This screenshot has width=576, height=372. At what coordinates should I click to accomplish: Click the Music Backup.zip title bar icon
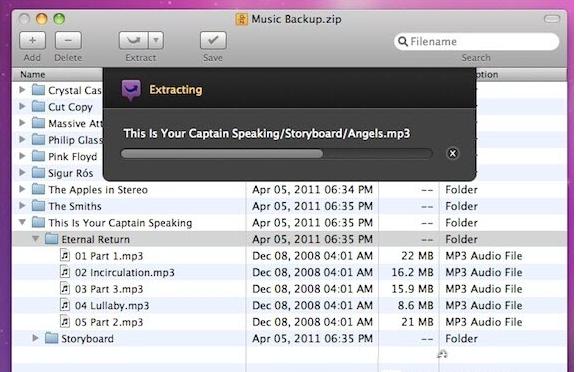[241, 19]
